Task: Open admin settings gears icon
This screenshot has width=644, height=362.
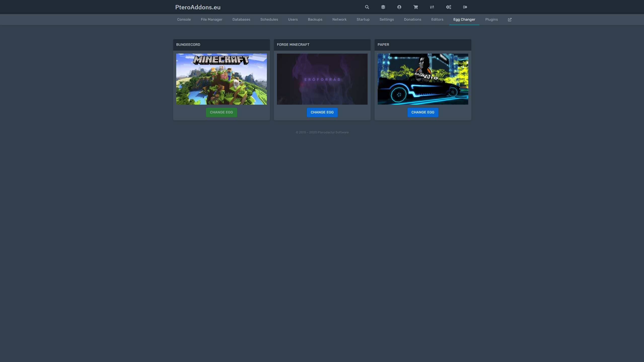Action: (448, 7)
